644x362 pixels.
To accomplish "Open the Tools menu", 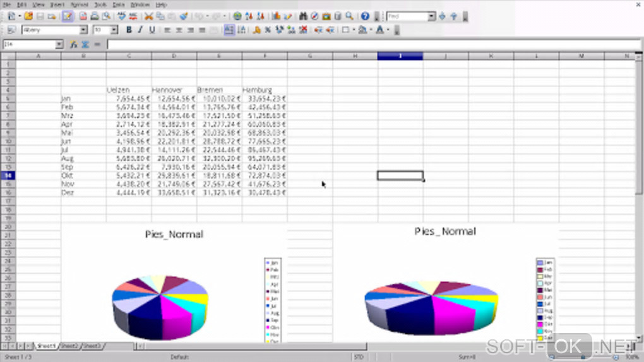I will point(100,4).
